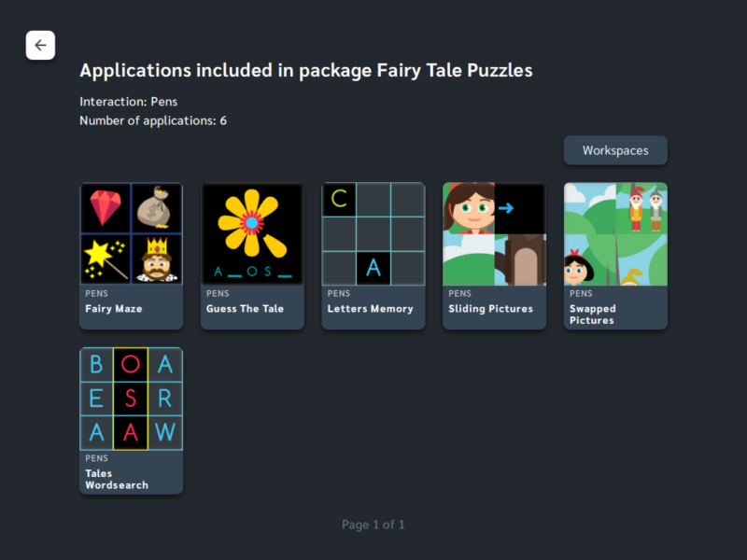Click the red ruby gem icon
This screenshot has width=747, height=560.
pos(106,207)
